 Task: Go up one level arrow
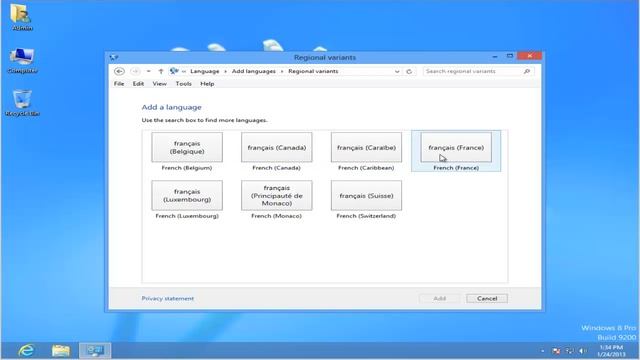coord(161,71)
